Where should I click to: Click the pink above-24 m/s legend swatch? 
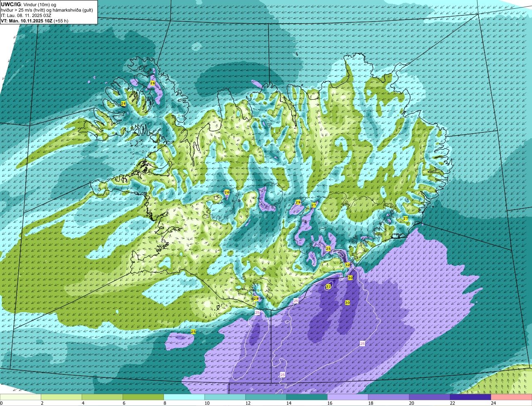click(x=512, y=397)
